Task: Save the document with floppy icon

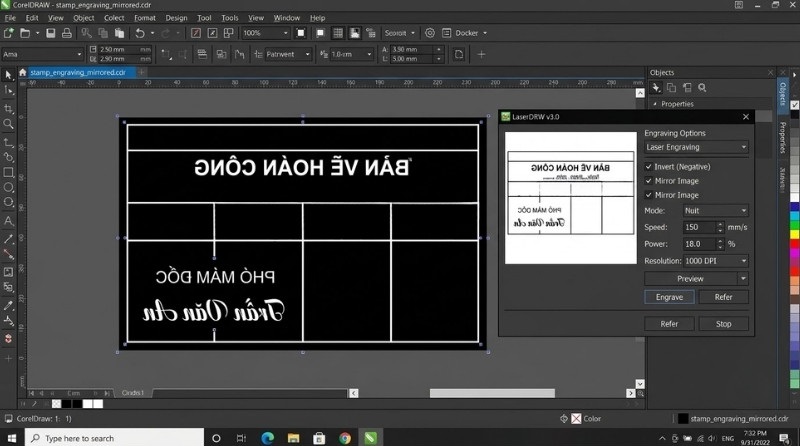Action: point(51,33)
